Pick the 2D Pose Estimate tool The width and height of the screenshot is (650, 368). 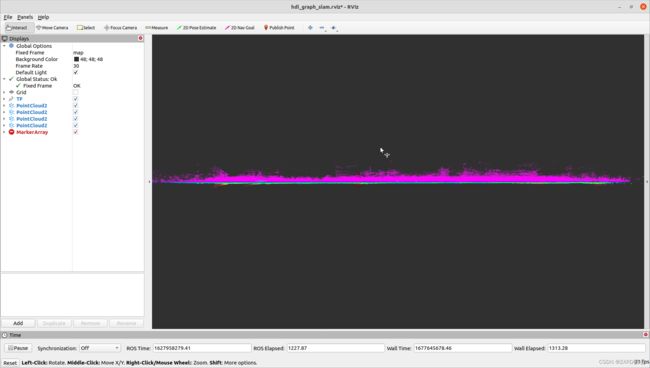click(196, 28)
